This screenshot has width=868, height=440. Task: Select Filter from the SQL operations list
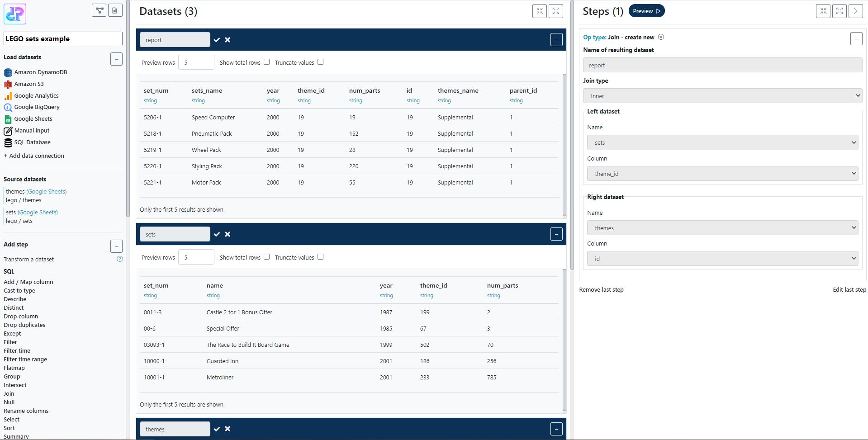(10, 342)
